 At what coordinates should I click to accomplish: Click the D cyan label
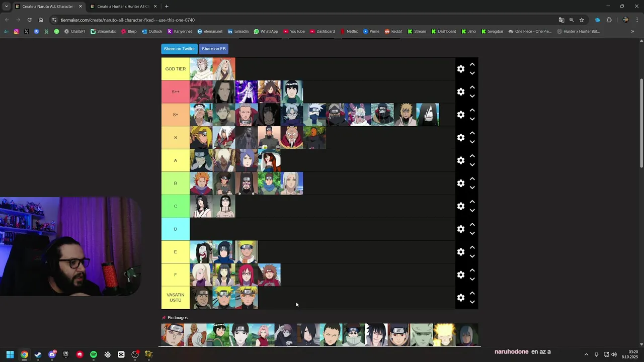(x=176, y=229)
